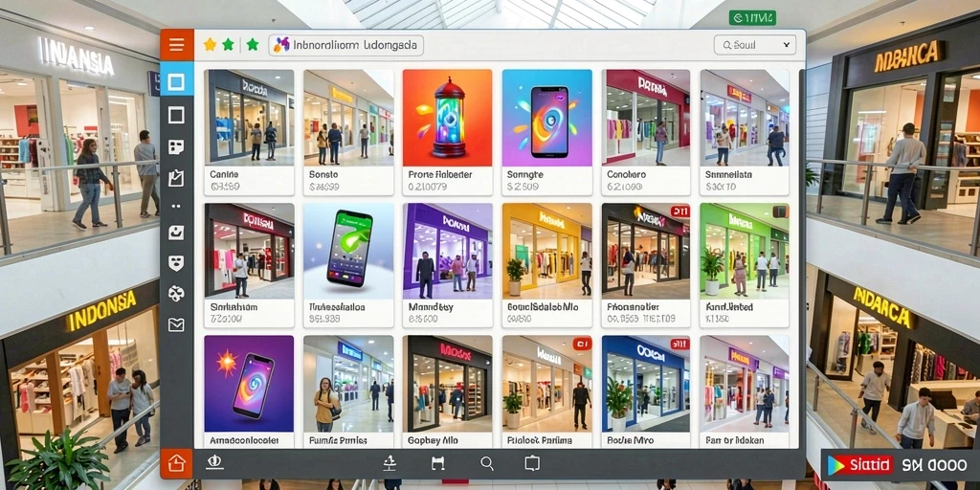The height and width of the screenshot is (490, 980).
Task: Click the upload icon in bottom bar
Action: pos(390,463)
